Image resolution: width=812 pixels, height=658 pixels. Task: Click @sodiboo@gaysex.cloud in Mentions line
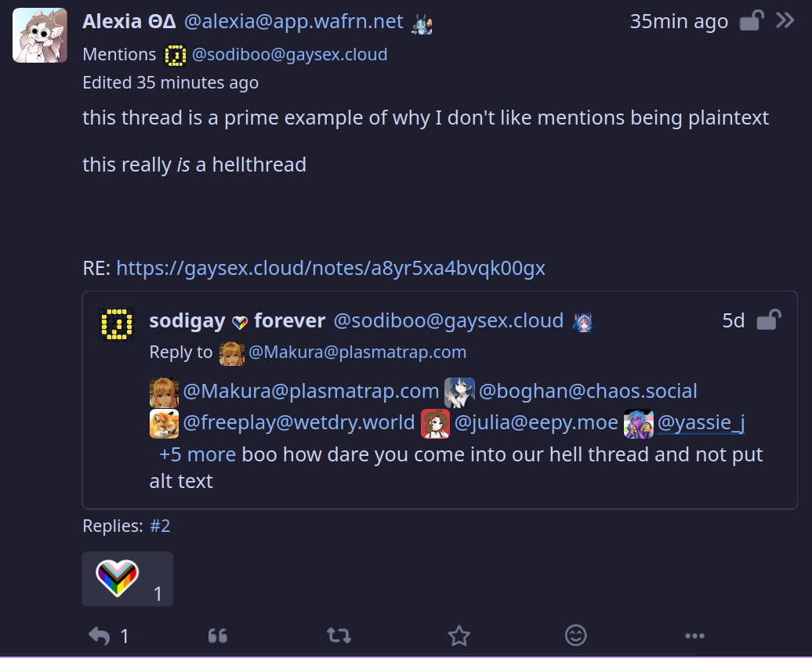point(289,54)
